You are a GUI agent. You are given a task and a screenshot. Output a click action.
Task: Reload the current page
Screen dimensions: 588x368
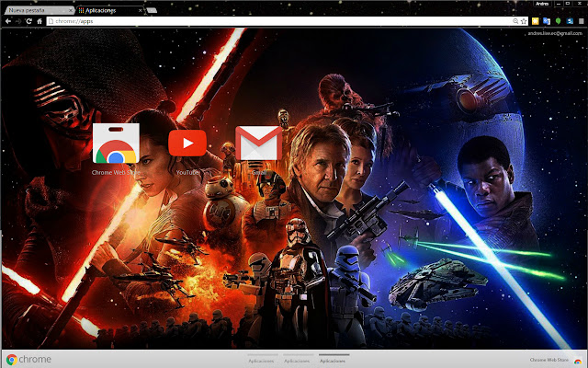tap(28, 21)
